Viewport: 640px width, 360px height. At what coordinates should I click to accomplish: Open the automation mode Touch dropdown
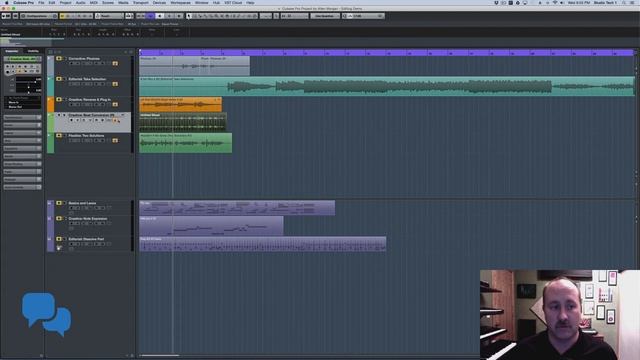109,16
